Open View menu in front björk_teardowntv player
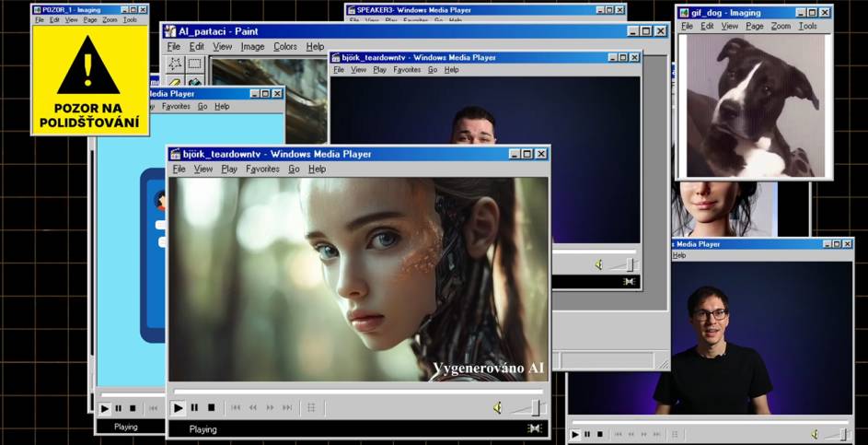Image resolution: width=868 pixels, height=445 pixels. (203, 169)
